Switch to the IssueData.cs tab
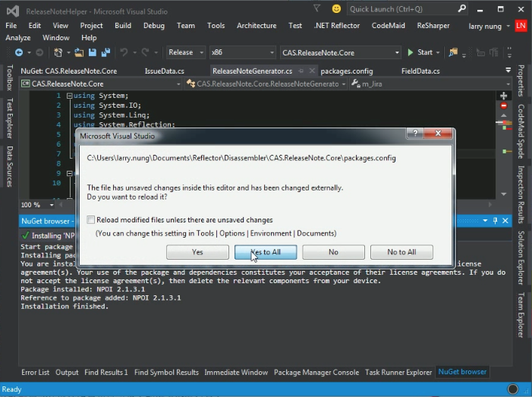532x397 pixels. 165,71
